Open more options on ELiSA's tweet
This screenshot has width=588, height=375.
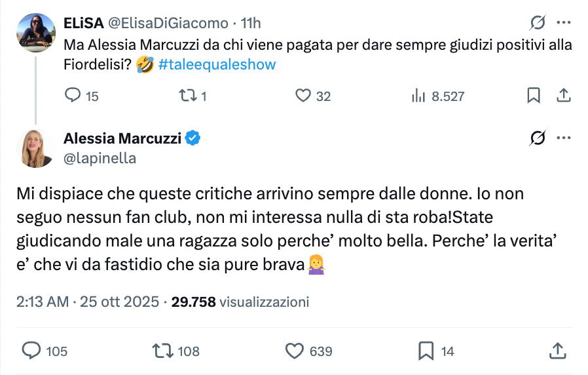563,23
